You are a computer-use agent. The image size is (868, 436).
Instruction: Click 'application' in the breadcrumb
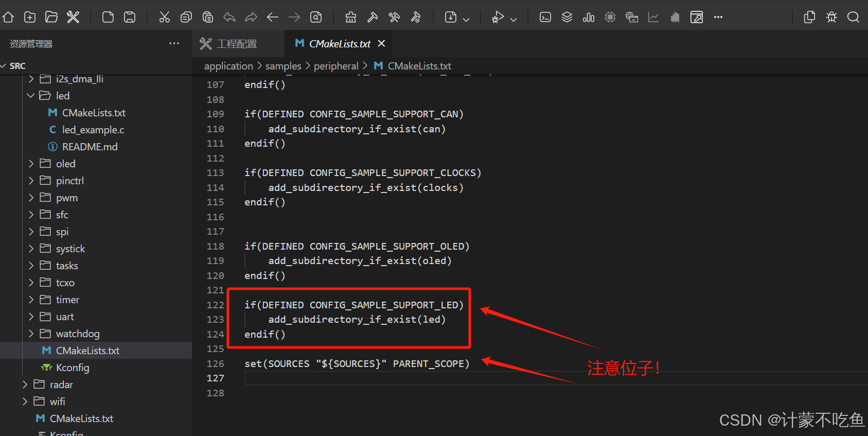point(228,66)
